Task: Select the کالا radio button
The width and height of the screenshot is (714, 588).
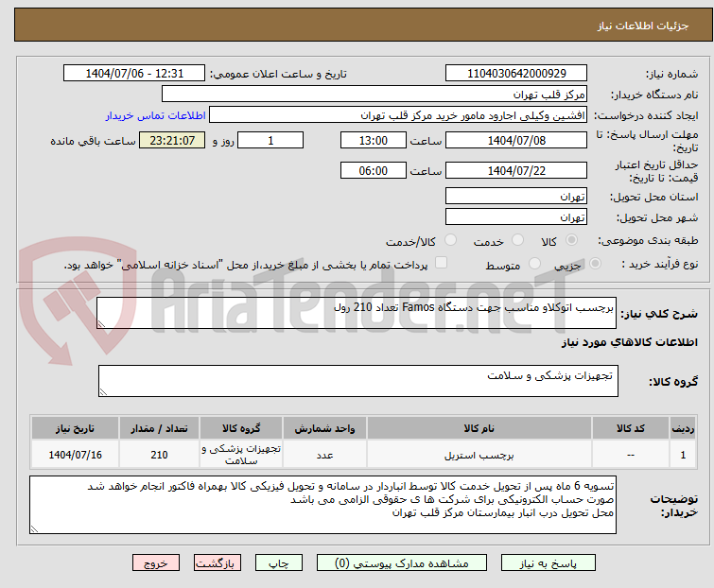Action: 571,240
